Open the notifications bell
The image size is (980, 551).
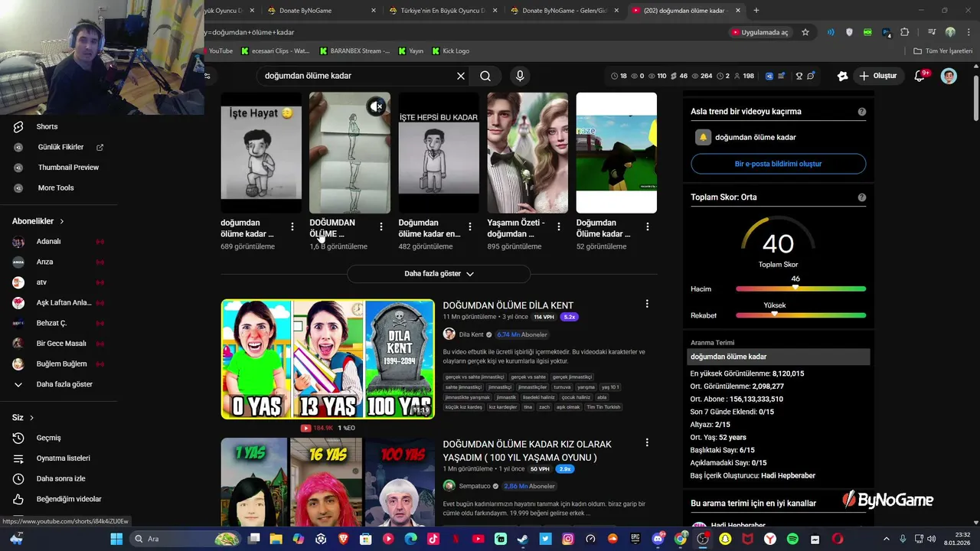(920, 76)
